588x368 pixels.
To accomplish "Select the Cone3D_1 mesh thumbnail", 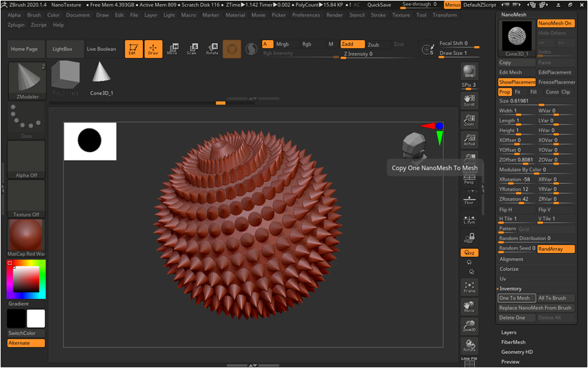I will point(102,78).
